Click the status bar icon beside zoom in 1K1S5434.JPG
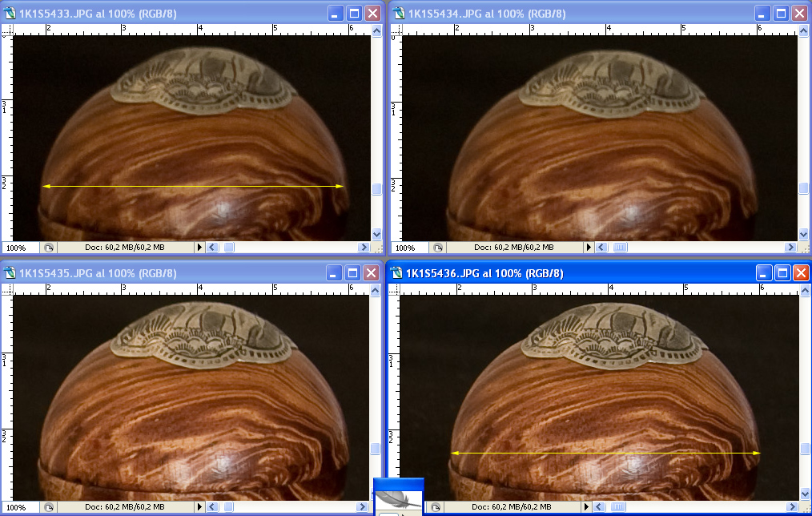Image resolution: width=812 pixels, height=516 pixels. [437, 248]
